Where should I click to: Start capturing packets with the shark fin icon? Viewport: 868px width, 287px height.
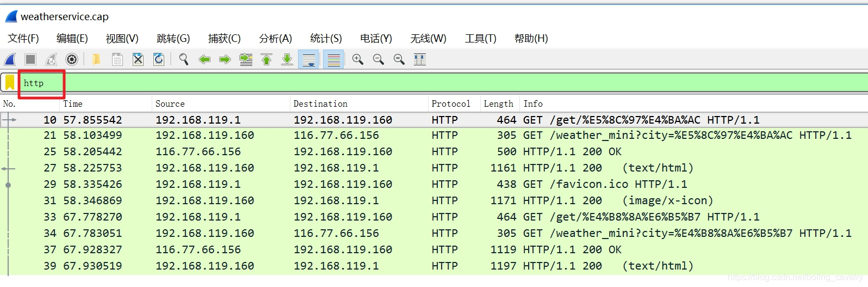coord(10,59)
